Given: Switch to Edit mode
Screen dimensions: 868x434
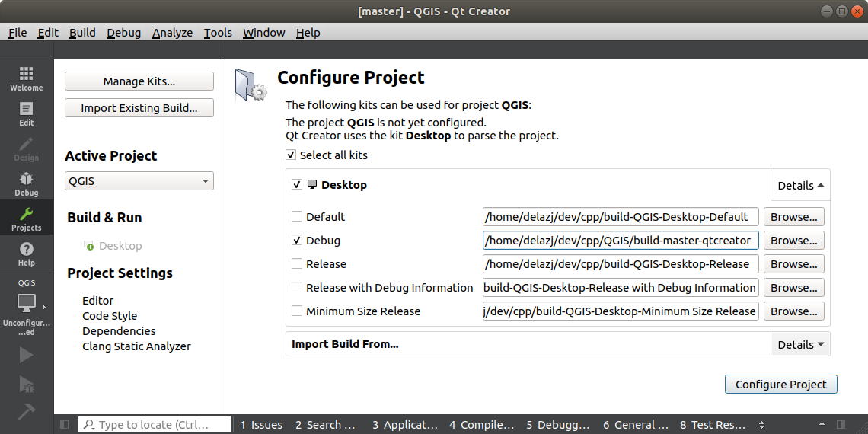Looking at the screenshot, I should pos(26,113).
